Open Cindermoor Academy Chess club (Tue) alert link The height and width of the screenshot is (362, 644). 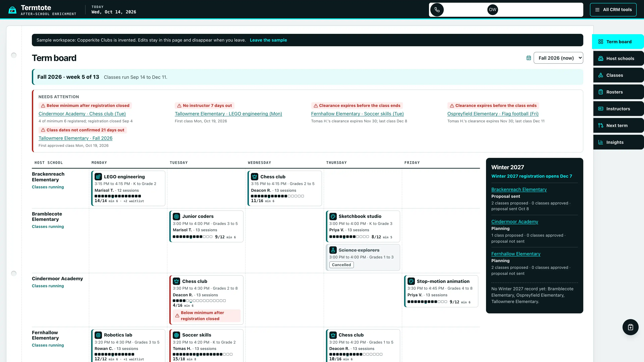tap(82, 114)
